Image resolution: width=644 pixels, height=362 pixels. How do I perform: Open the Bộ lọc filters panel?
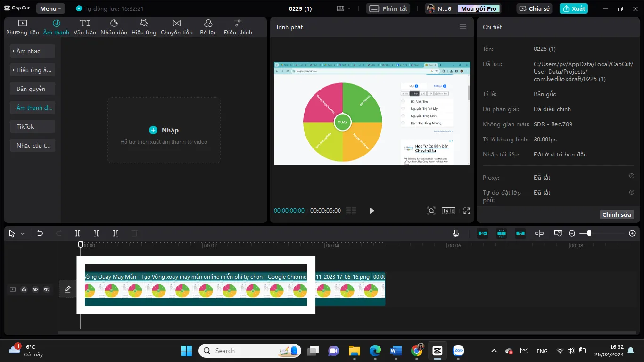(208, 27)
